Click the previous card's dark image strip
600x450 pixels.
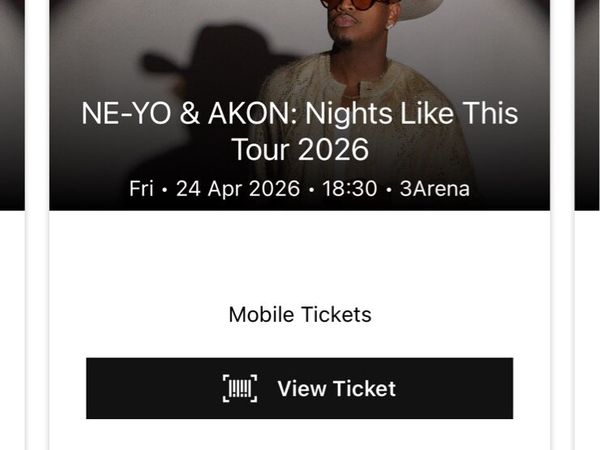[x=12, y=105]
